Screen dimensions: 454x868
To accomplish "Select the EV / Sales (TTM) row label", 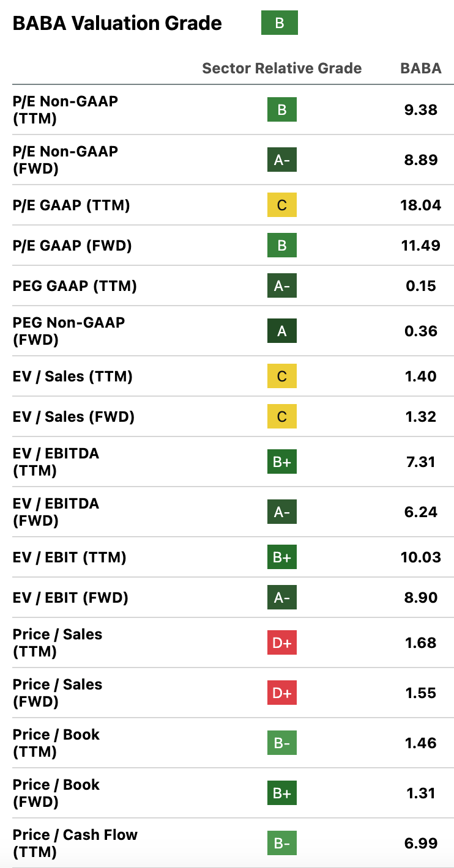I will coord(73,377).
